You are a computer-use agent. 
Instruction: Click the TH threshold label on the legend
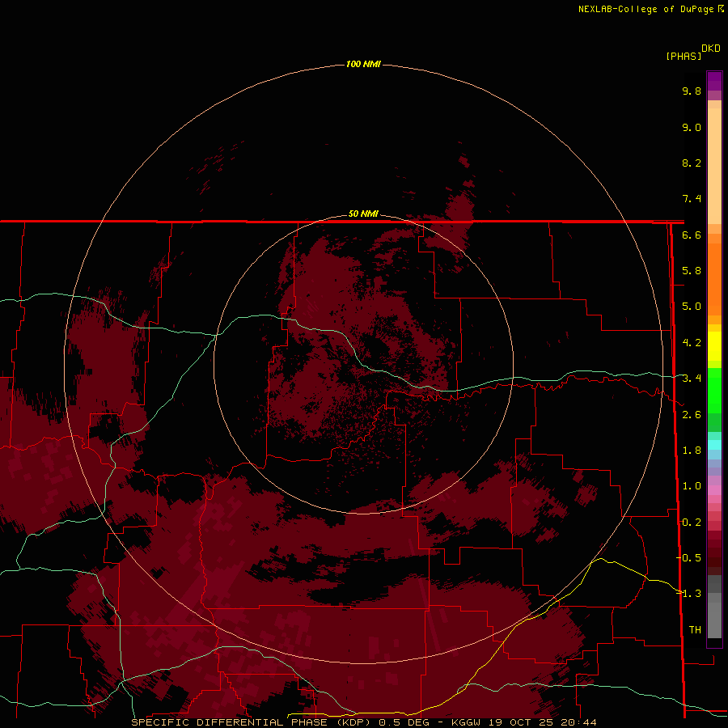pyautogui.click(x=695, y=630)
